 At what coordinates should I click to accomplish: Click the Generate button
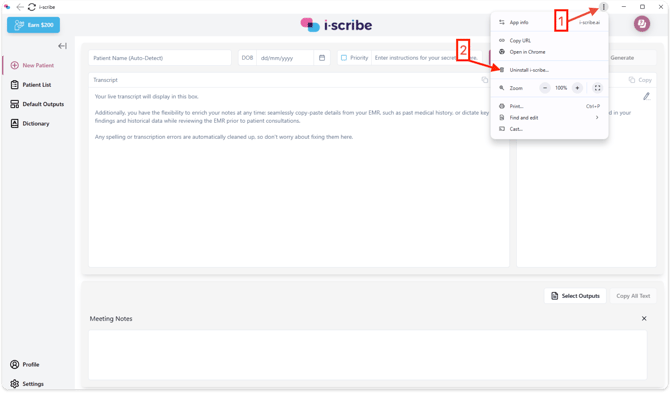622,58
